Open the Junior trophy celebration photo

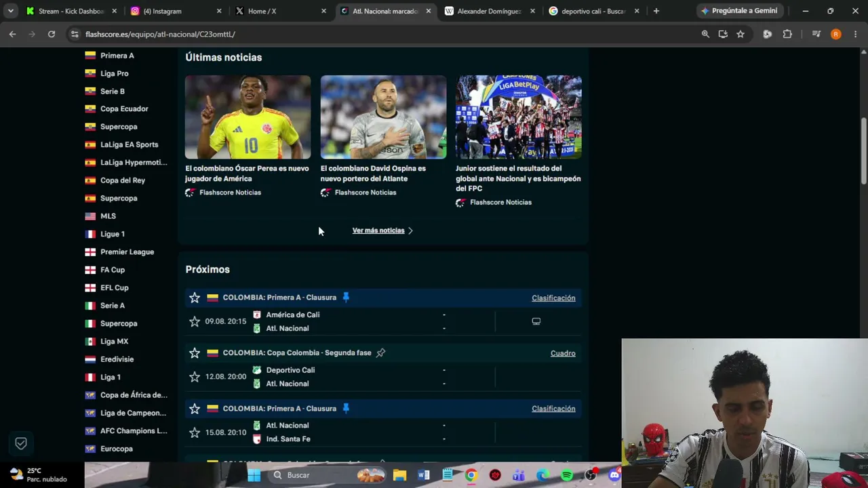pos(519,117)
